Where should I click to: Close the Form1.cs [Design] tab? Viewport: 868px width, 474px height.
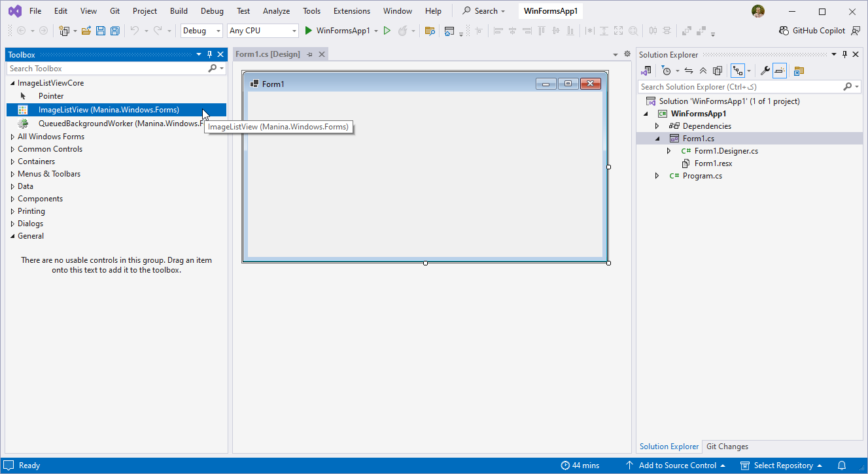click(322, 54)
